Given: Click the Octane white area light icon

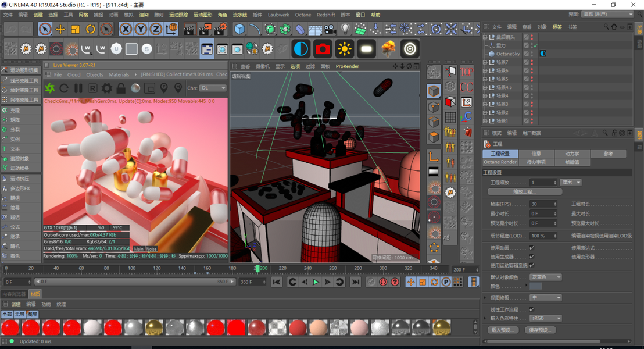Looking at the screenshot, I should 366,49.
